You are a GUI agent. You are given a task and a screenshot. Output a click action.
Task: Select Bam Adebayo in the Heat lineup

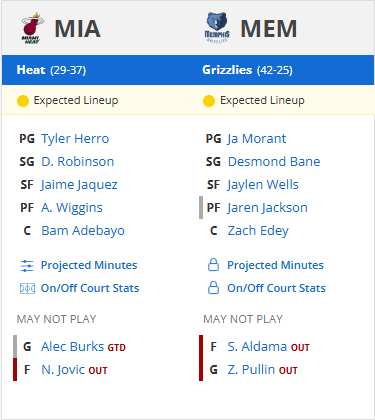83,231
